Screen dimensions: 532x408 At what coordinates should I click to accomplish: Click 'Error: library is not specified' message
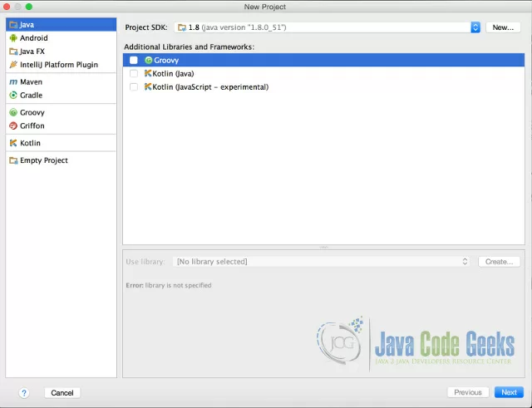169,285
